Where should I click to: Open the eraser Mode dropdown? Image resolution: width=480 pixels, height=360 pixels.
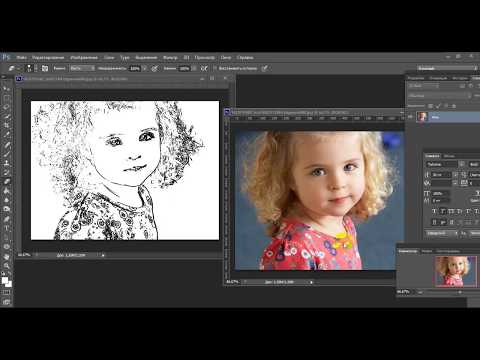click(82, 68)
